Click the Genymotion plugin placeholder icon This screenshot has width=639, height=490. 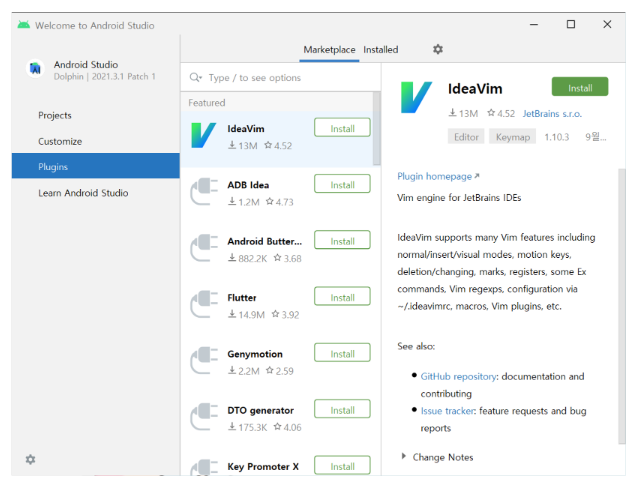pyautogui.click(x=205, y=360)
